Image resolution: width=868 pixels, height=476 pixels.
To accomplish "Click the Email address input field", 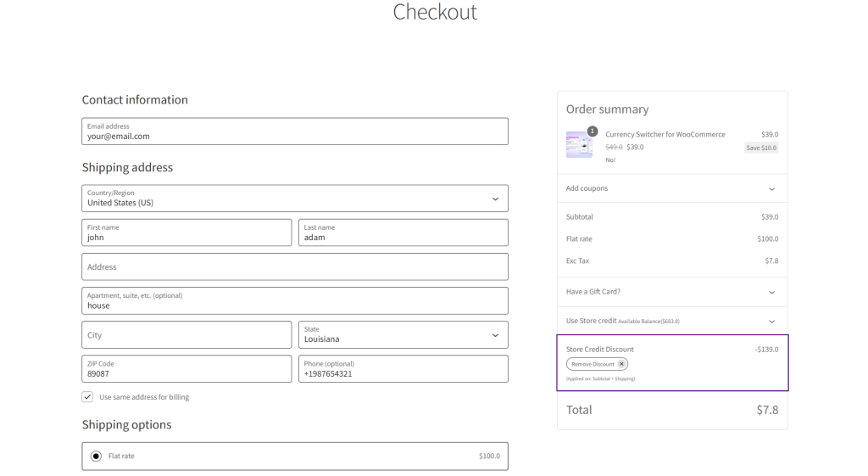I will tap(294, 132).
